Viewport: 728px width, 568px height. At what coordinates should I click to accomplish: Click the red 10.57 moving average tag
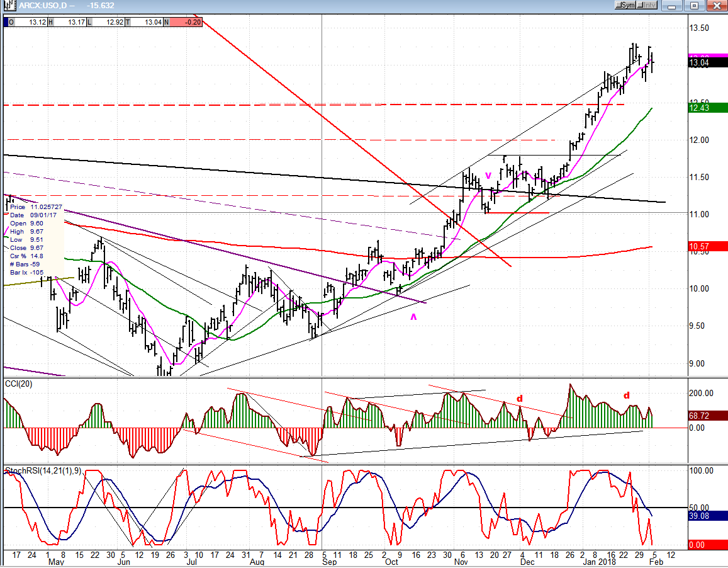pyautogui.click(x=708, y=246)
